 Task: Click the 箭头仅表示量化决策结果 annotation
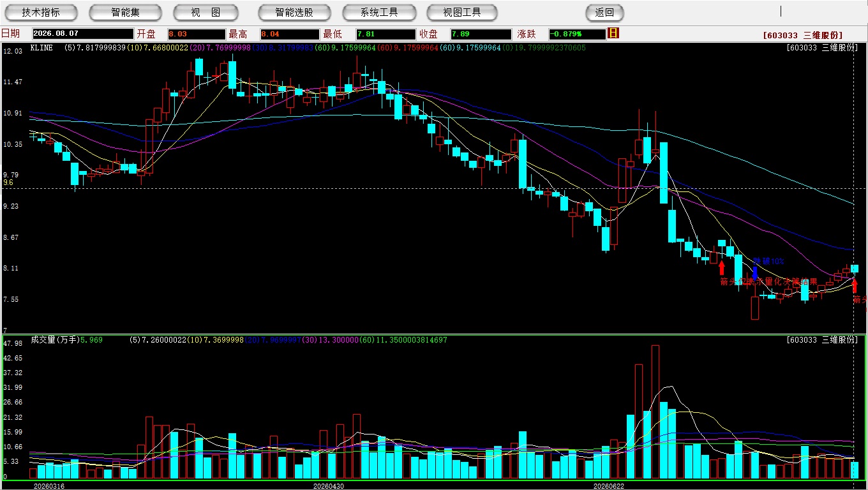768,281
